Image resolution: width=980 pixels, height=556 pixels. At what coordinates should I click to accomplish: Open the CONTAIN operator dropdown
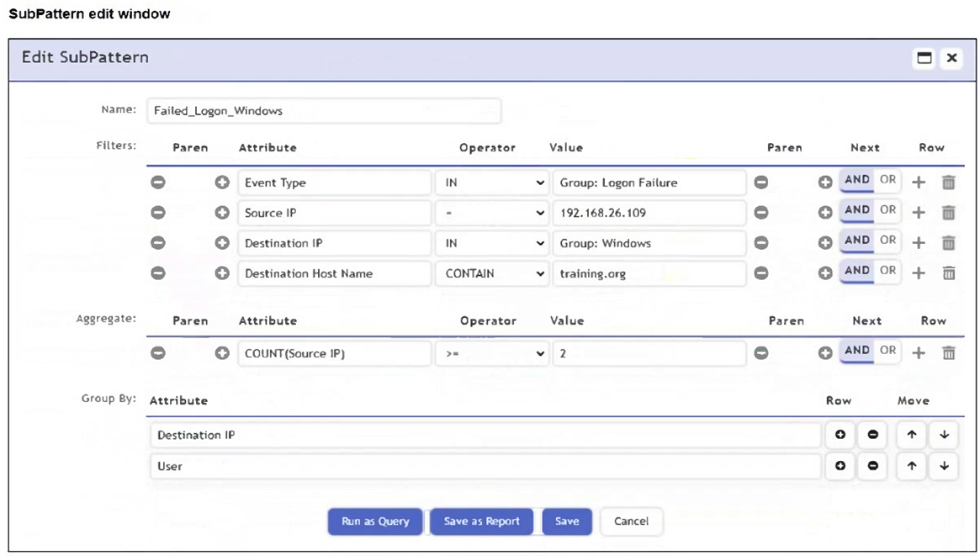pos(491,273)
